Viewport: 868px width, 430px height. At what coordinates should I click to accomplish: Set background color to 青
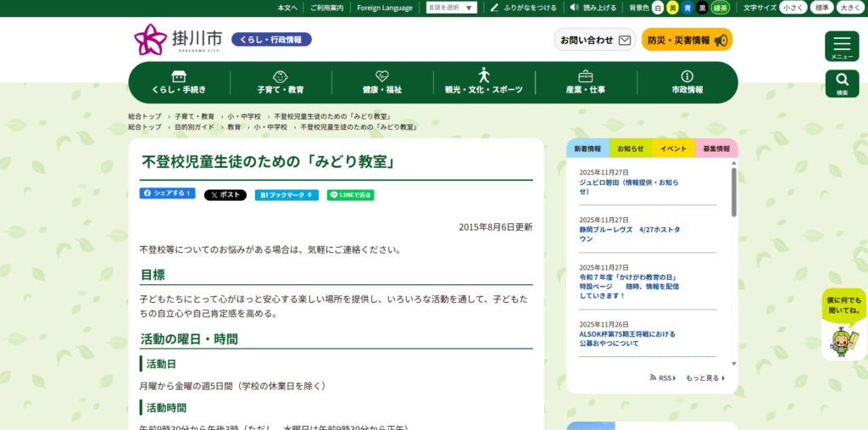687,8
